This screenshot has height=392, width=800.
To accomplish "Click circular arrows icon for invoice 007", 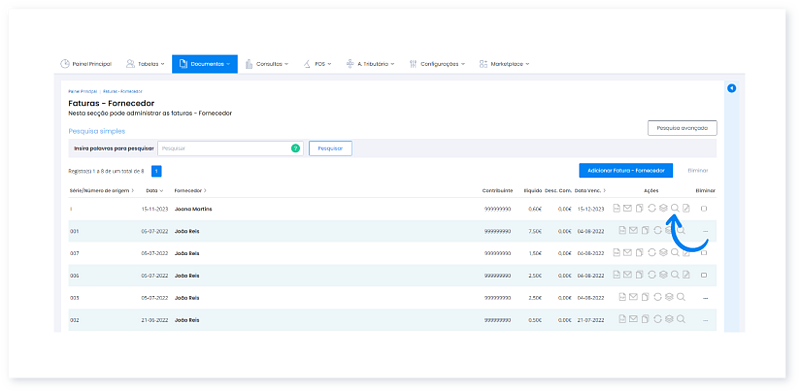I will click(652, 253).
